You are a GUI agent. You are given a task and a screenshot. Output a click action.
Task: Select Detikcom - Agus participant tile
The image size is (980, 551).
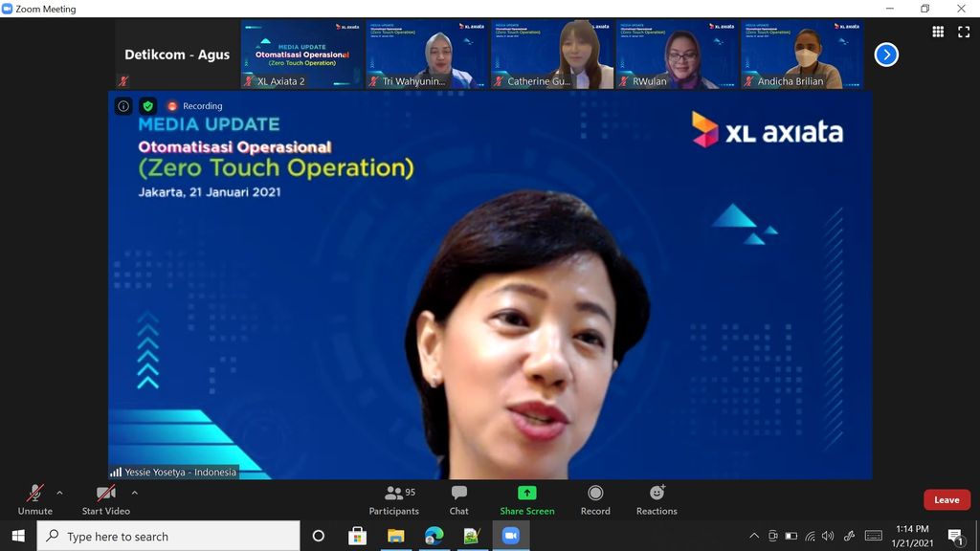click(x=177, y=55)
